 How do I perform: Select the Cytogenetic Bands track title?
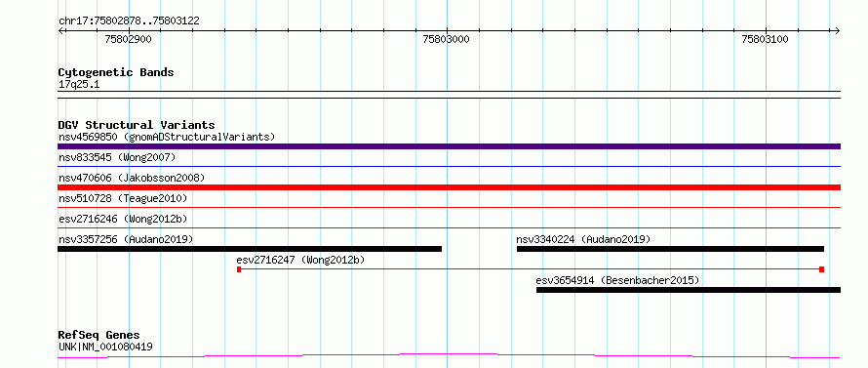point(116,72)
